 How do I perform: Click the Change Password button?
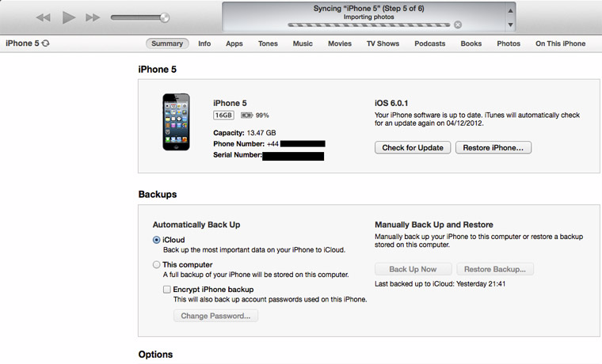(215, 316)
